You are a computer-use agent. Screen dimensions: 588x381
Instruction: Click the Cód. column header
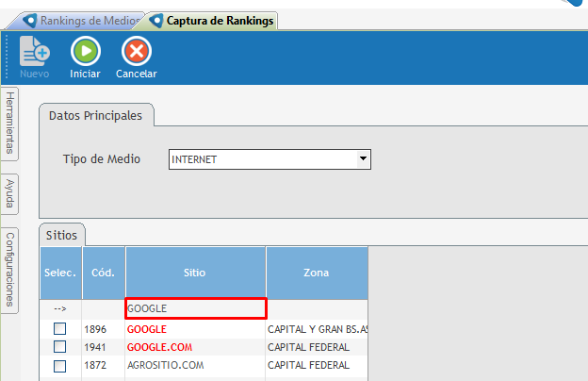[x=103, y=273]
